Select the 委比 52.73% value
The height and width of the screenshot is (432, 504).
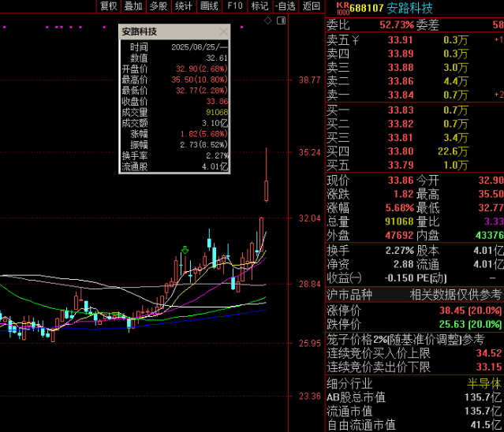[x=397, y=24]
